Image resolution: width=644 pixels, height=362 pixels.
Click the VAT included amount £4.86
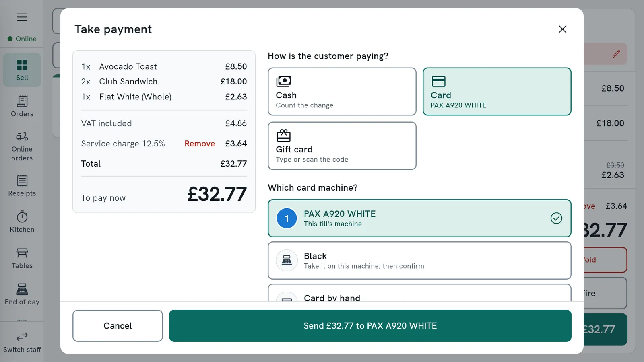click(x=236, y=123)
